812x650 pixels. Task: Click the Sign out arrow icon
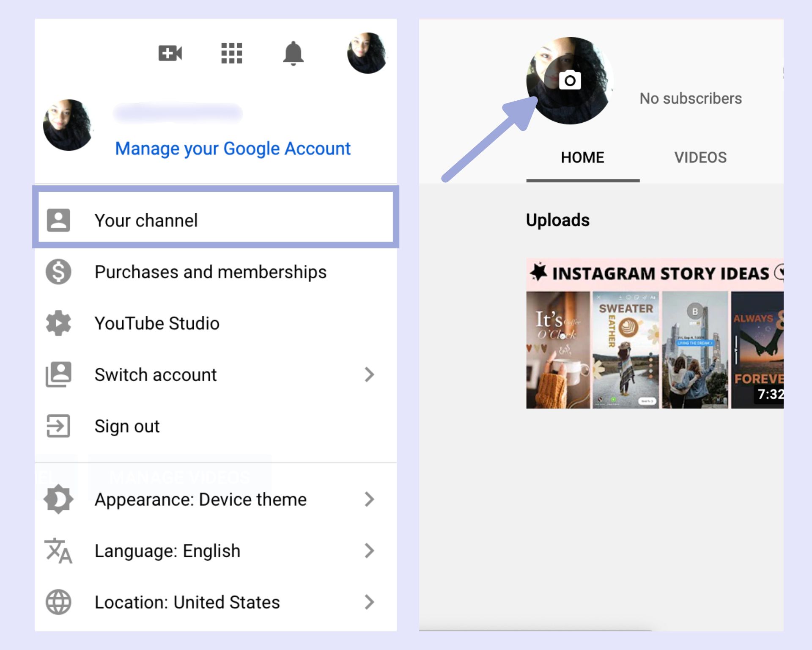(x=58, y=426)
